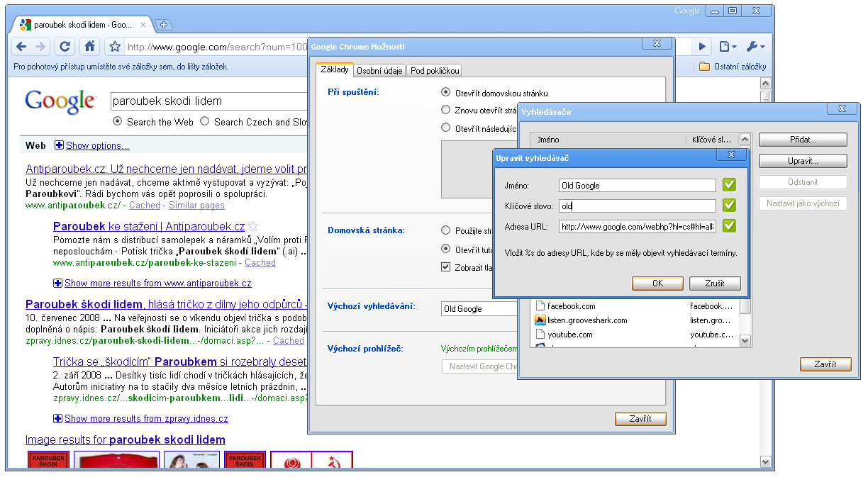Click the Adresa URL input field

pos(638,226)
